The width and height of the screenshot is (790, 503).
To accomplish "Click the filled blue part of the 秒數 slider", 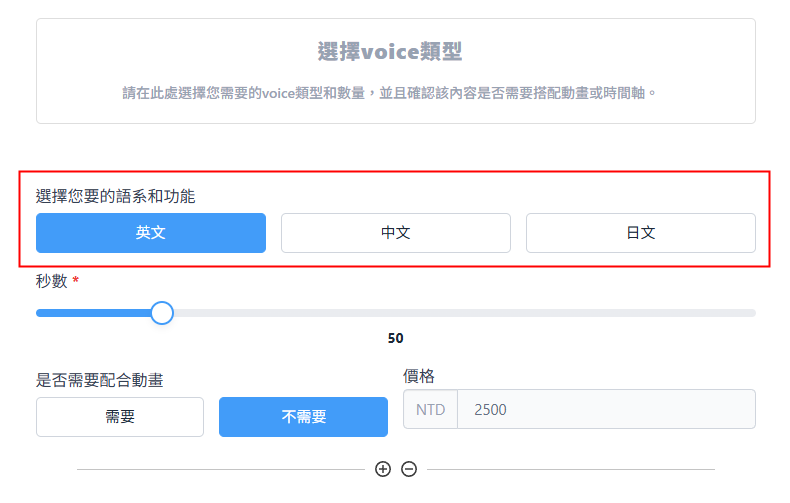I will (95, 313).
